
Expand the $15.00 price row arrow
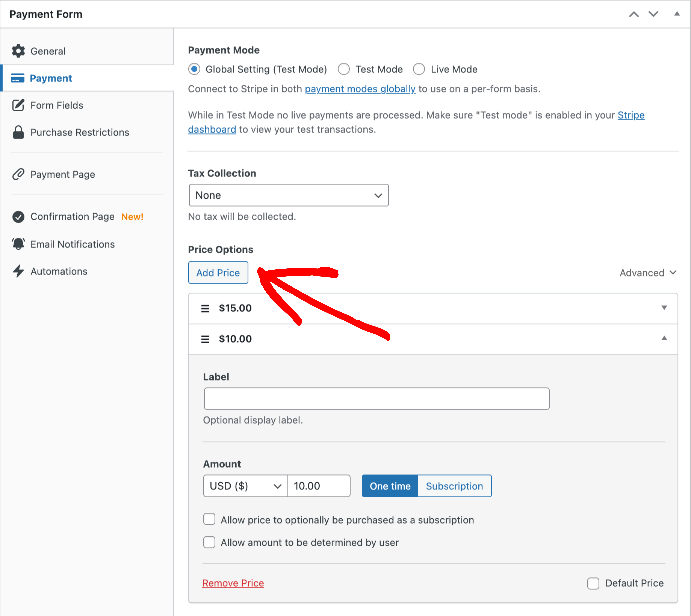tap(664, 308)
